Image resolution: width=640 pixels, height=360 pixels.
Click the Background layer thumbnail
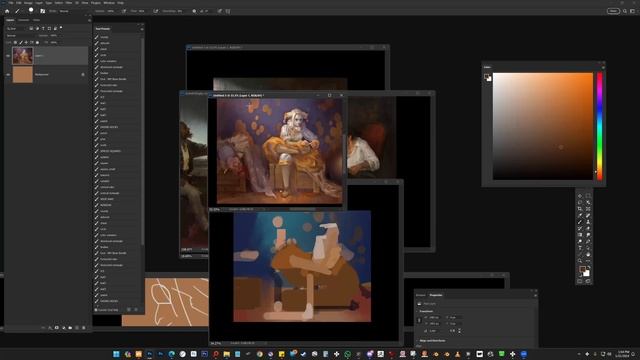[22, 75]
